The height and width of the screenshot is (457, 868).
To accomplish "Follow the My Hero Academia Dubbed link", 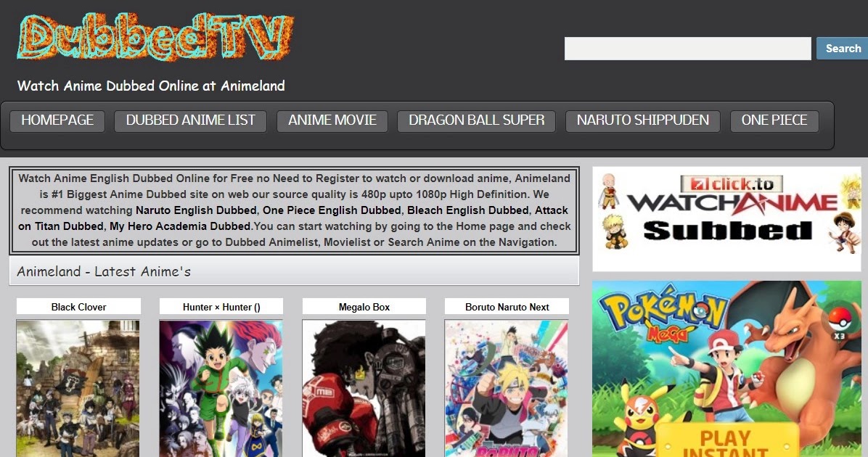I will click(181, 226).
